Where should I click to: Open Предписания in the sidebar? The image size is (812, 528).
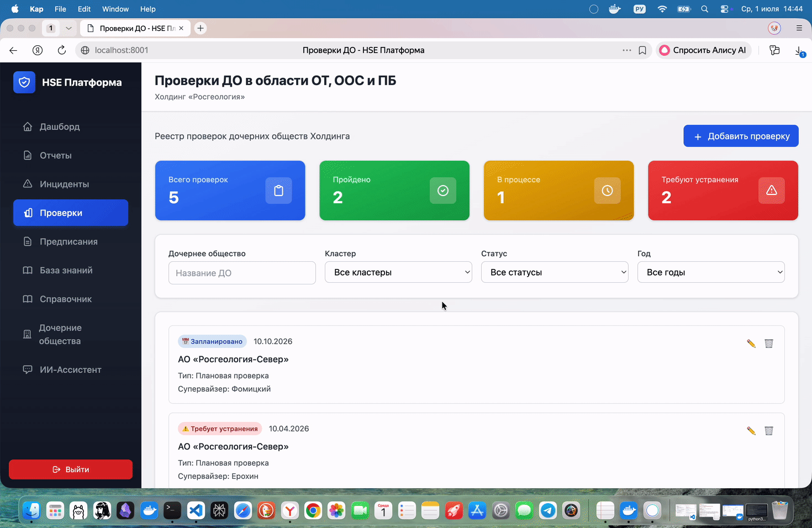point(71,241)
